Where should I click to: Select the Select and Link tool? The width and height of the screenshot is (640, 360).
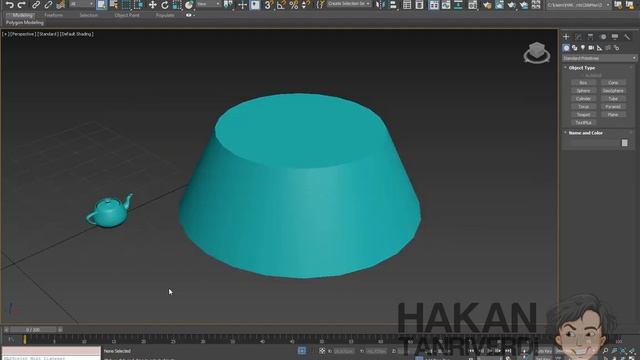36,4
